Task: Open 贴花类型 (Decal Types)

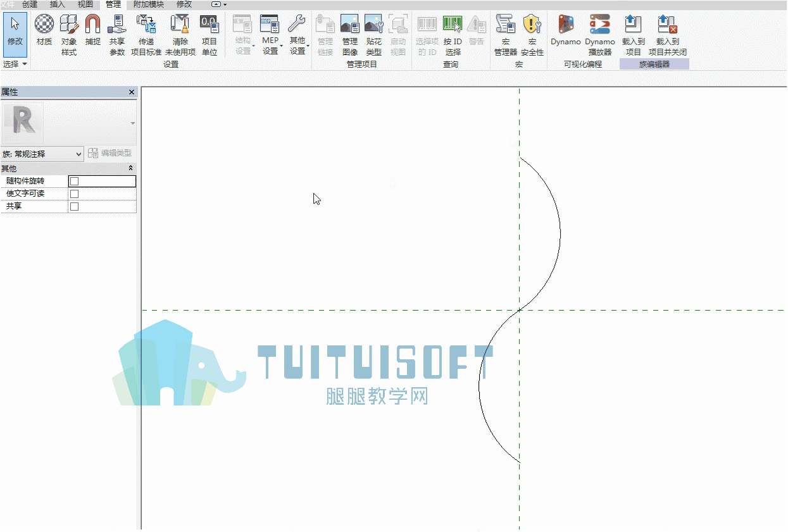Action: point(374,35)
